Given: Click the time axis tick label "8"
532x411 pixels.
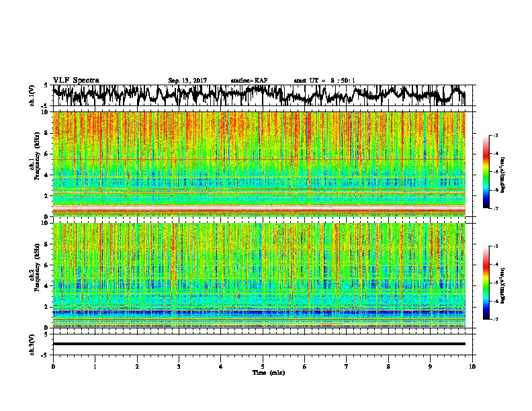Looking at the screenshot, I should tap(388, 367).
